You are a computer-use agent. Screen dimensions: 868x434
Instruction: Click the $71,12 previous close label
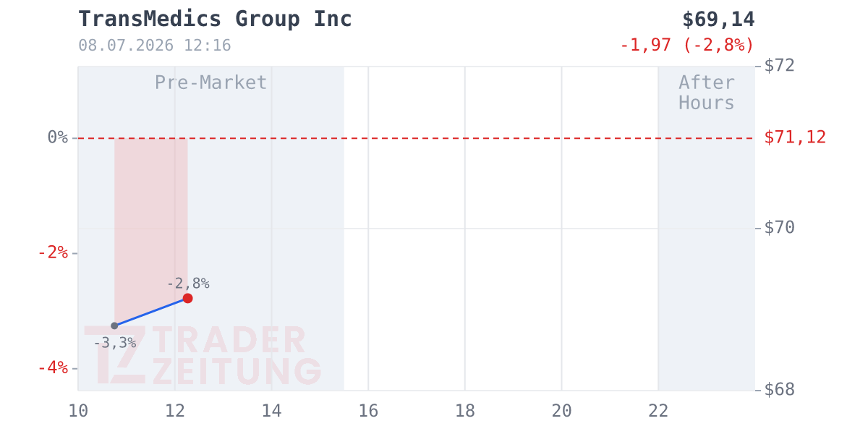pyautogui.click(x=795, y=137)
